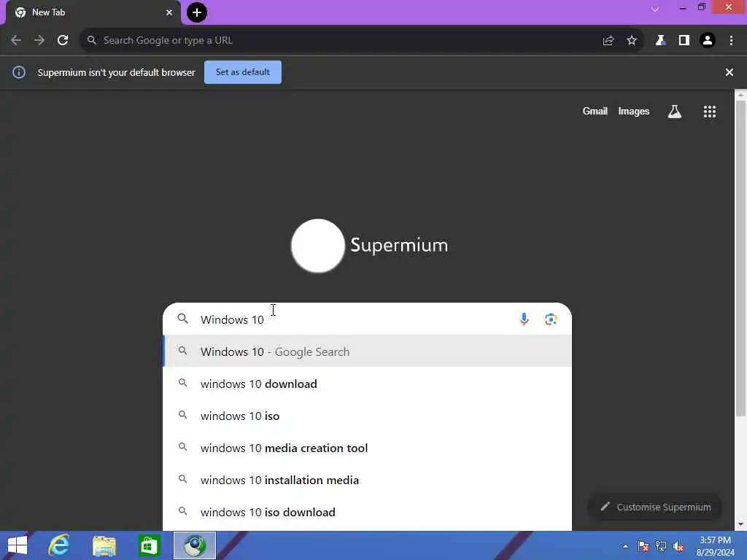Viewport: 747px width, 560px height.
Task: Open clock showing 3:57 PM
Action: [715, 546]
